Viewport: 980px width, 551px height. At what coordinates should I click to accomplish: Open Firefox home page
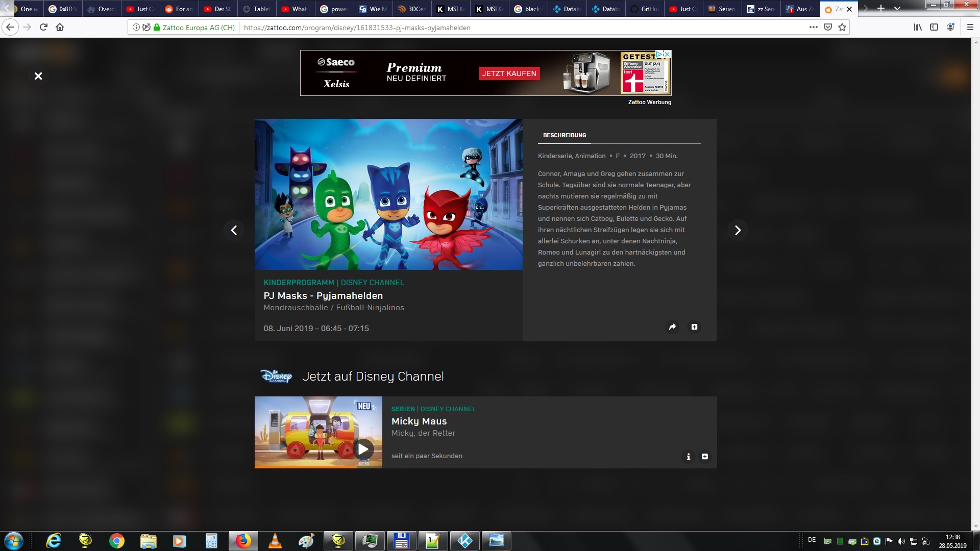coord(60,28)
